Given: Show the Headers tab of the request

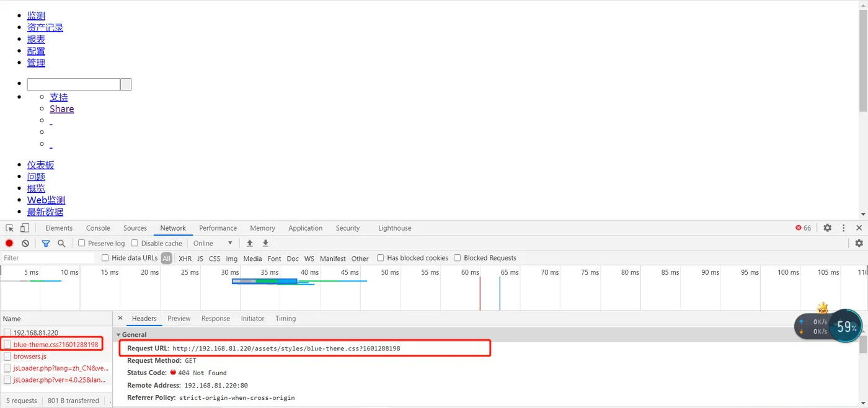Looking at the screenshot, I should [144, 319].
